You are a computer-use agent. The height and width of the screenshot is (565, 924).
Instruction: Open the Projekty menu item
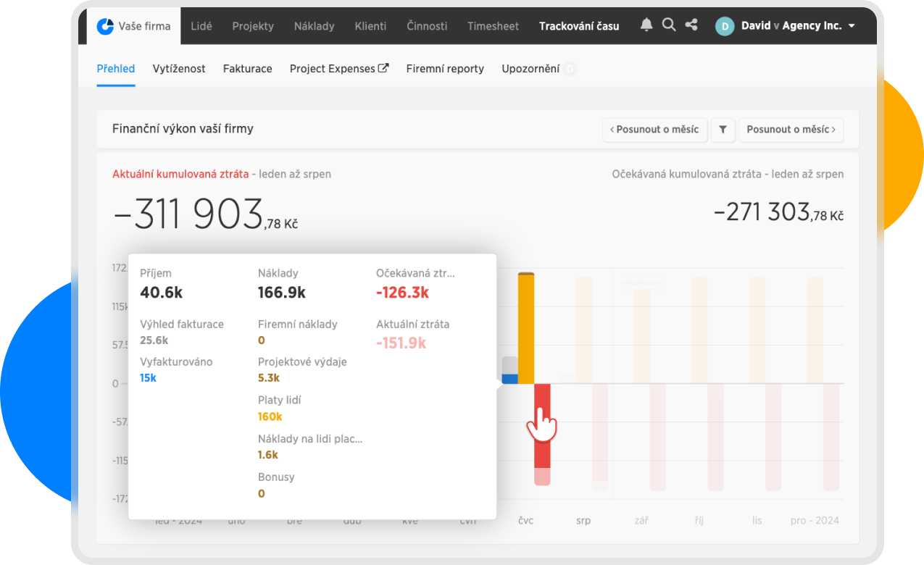pos(253,26)
